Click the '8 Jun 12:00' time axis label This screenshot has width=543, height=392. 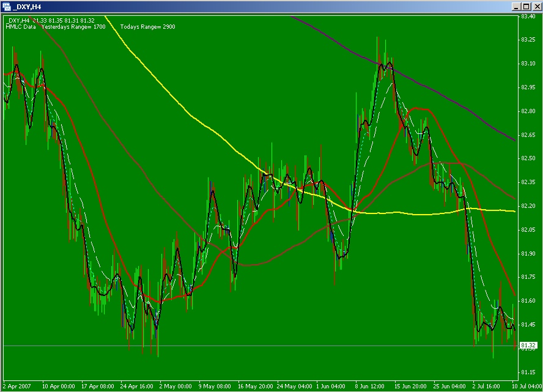click(370, 386)
